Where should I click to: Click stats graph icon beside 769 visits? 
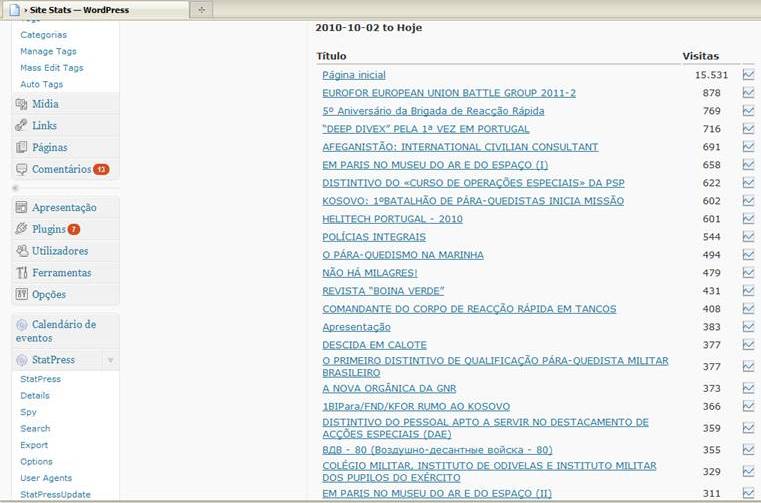pyautogui.click(x=748, y=111)
